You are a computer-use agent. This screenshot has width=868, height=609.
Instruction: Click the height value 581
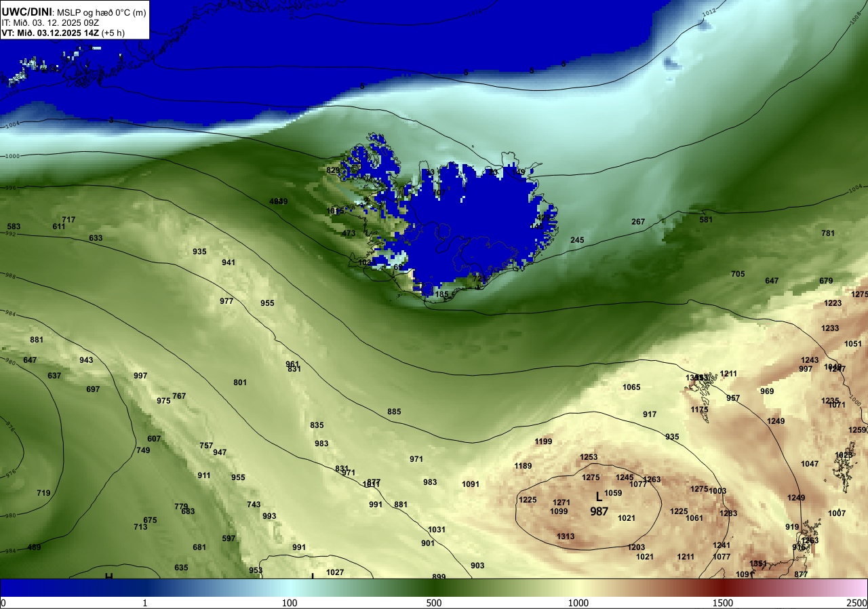(x=706, y=220)
